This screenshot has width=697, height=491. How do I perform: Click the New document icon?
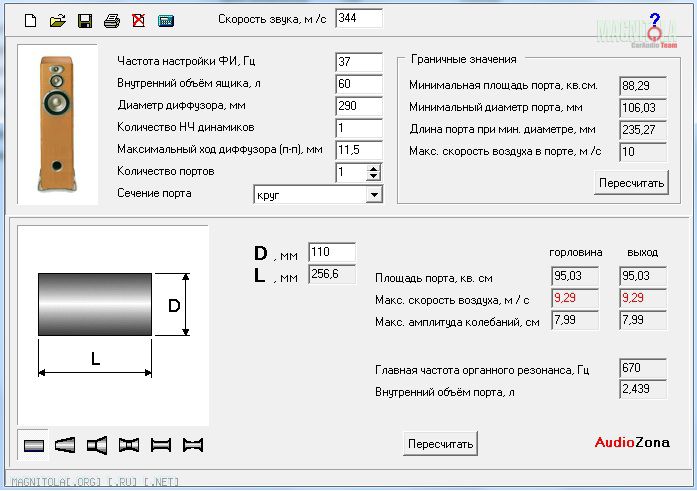(30, 20)
